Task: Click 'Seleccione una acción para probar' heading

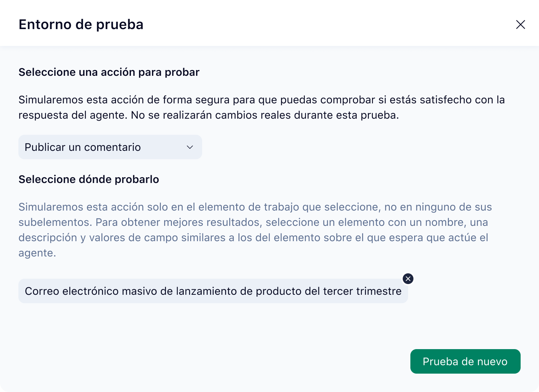Action: [x=109, y=72]
